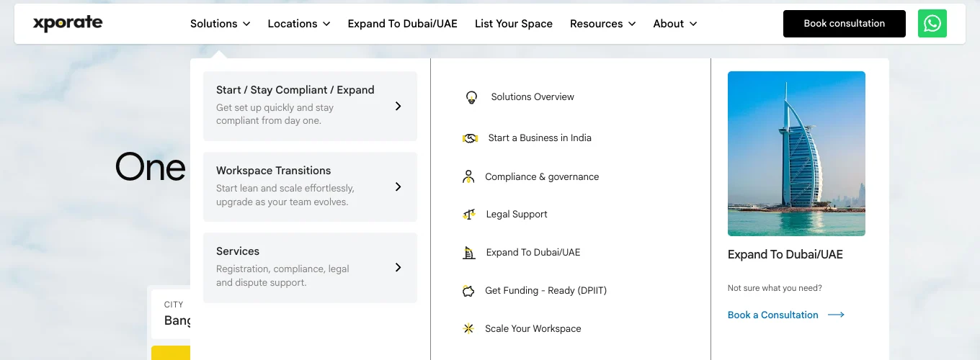Expand the About dropdown menu
The image size is (980, 360).
(675, 24)
